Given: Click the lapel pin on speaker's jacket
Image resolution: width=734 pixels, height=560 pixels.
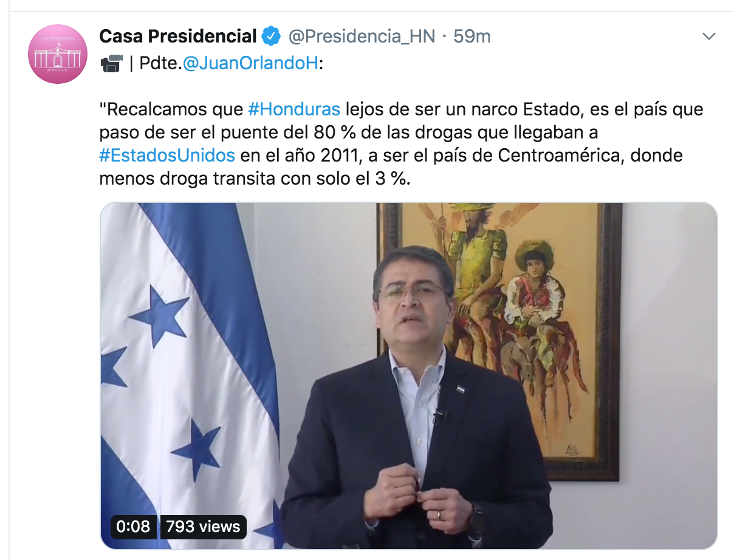Looking at the screenshot, I should (x=461, y=391).
